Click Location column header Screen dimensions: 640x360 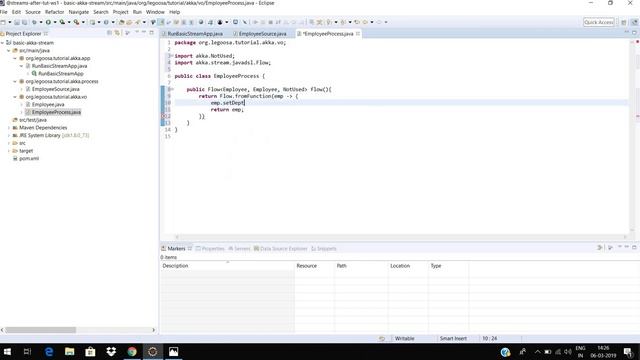click(407, 266)
